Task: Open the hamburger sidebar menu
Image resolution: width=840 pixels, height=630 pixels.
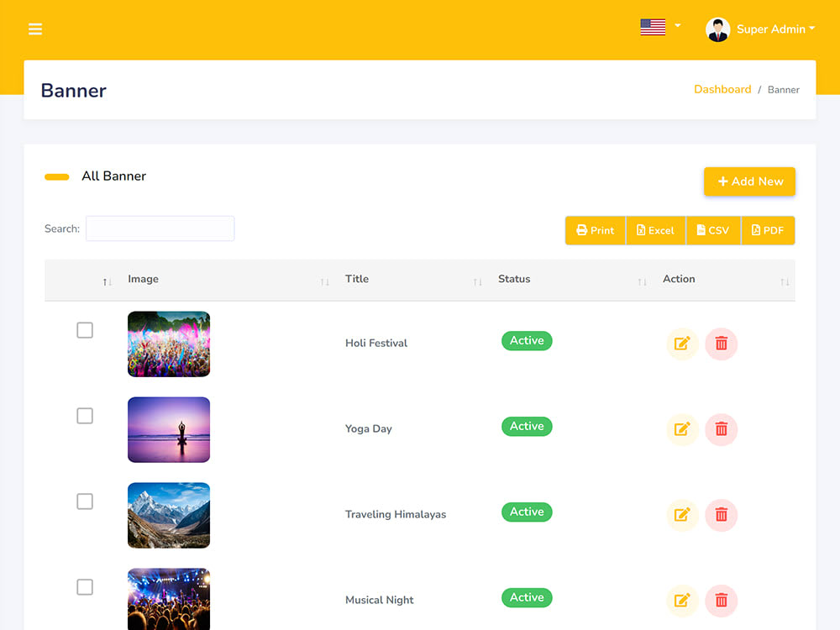Action: coord(35,29)
